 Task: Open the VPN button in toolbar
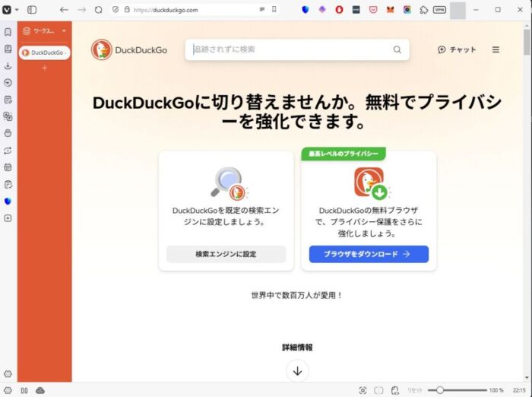[439, 10]
